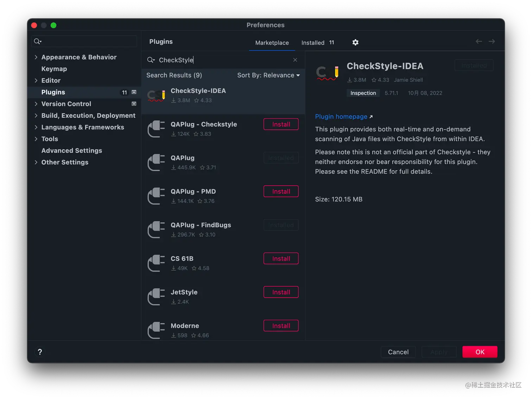Select Advanced Settings in the tree

click(72, 150)
